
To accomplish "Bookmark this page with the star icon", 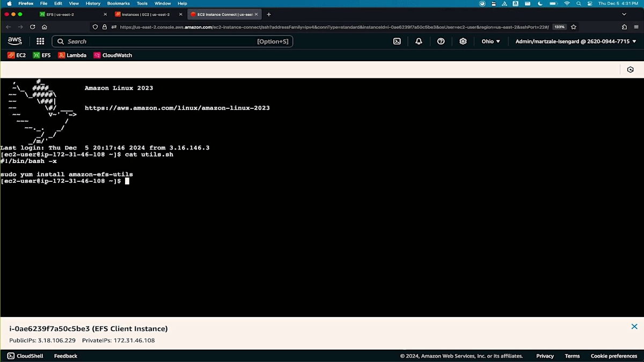I will [x=574, y=27].
